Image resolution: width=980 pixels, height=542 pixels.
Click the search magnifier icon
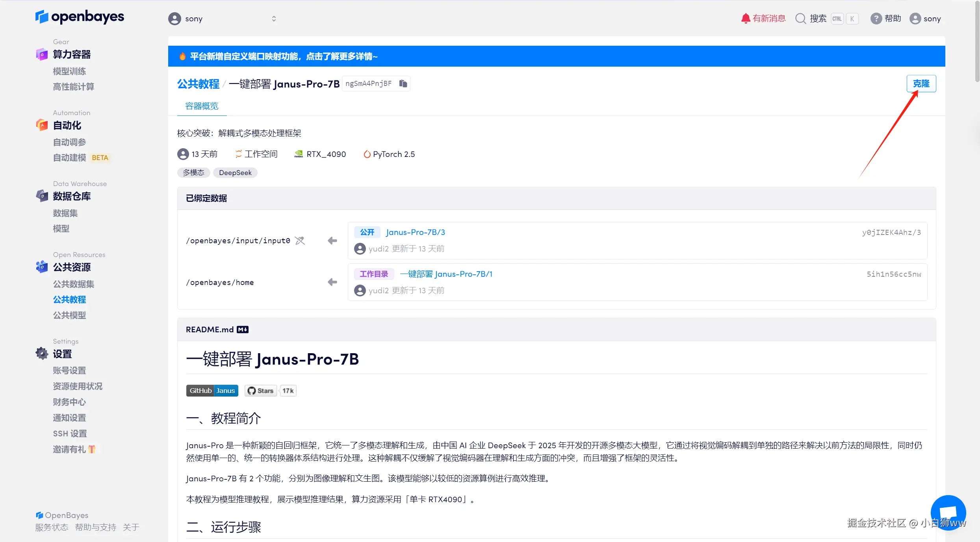pos(800,19)
